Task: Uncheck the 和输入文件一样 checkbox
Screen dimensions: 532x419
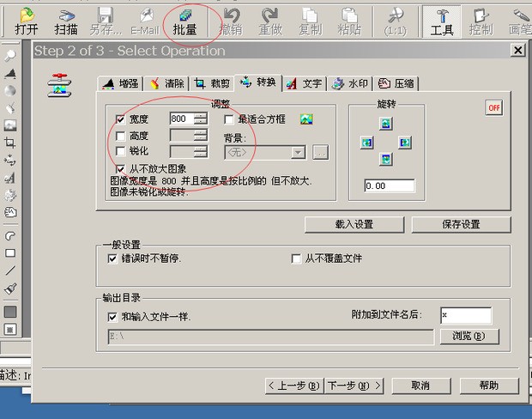Action: (x=112, y=317)
